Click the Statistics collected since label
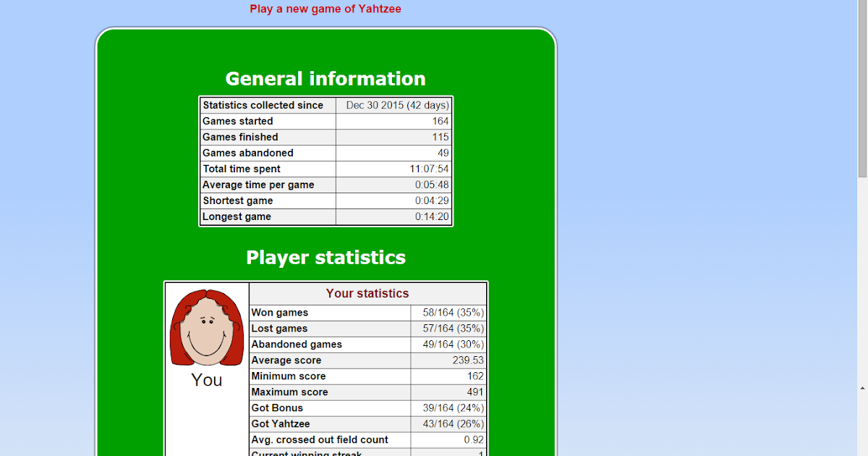This screenshot has height=456, width=868. point(263,105)
